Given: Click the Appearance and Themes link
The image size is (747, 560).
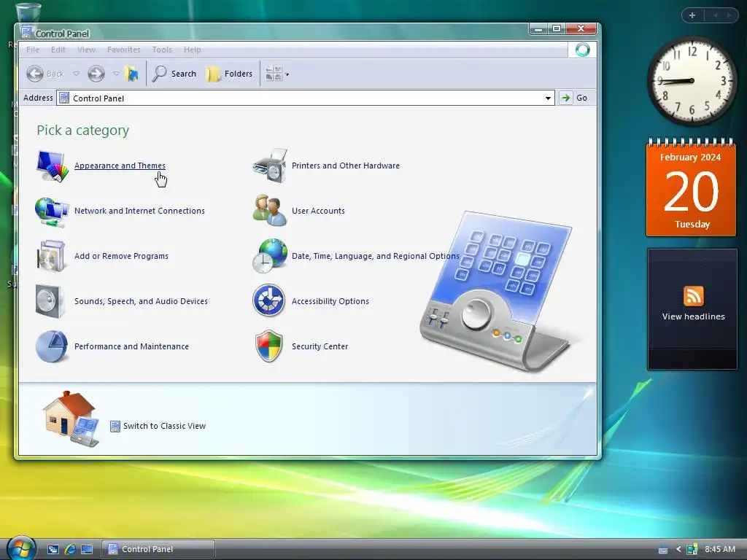Looking at the screenshot, I should tap(120, 166).
